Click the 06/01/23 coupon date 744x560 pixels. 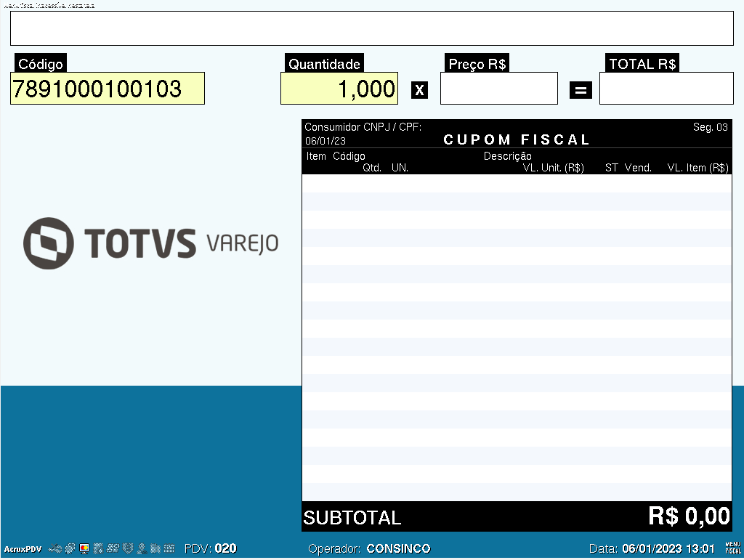coord(325,141)
